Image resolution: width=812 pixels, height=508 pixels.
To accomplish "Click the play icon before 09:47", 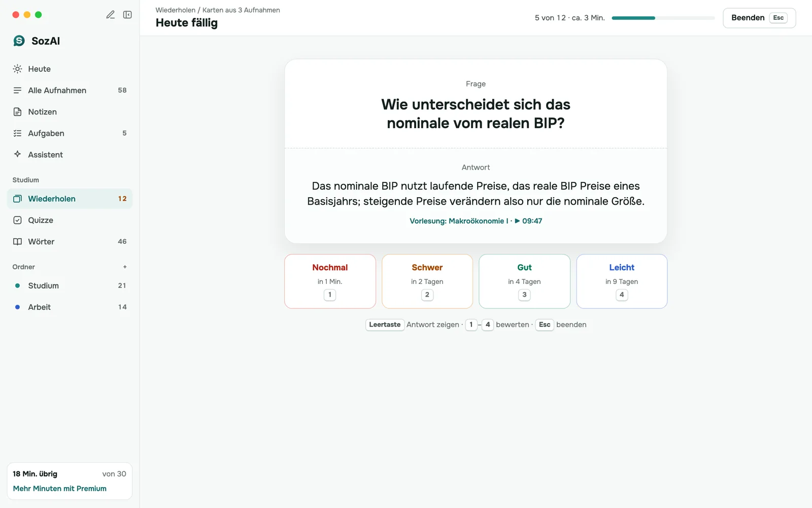I will [517, 221].
